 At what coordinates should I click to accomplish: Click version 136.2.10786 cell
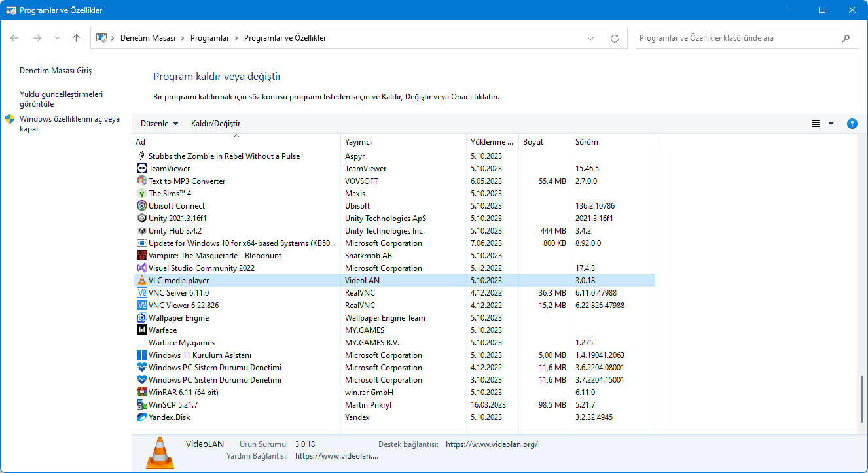click(x=595, y=206)
